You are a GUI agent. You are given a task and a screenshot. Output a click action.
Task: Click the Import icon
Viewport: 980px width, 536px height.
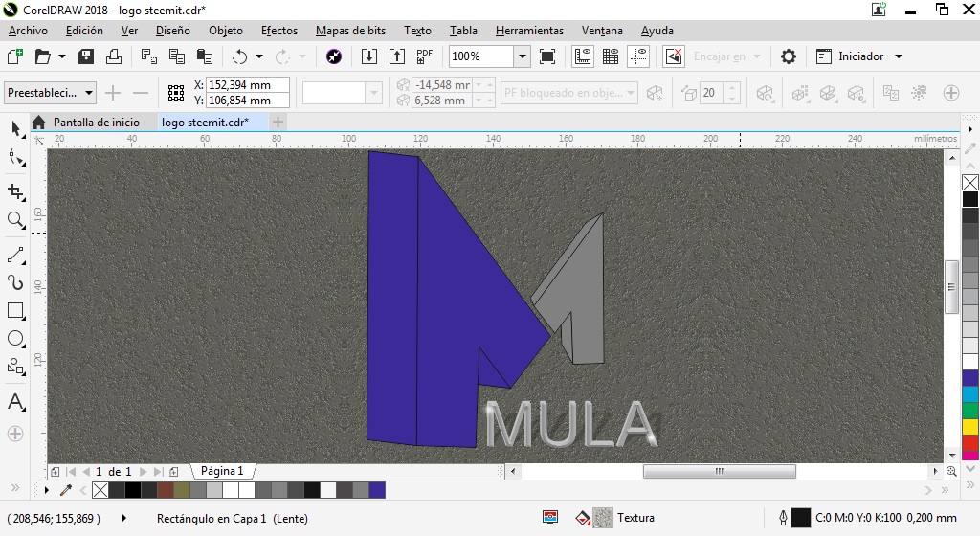pos(369,56)
